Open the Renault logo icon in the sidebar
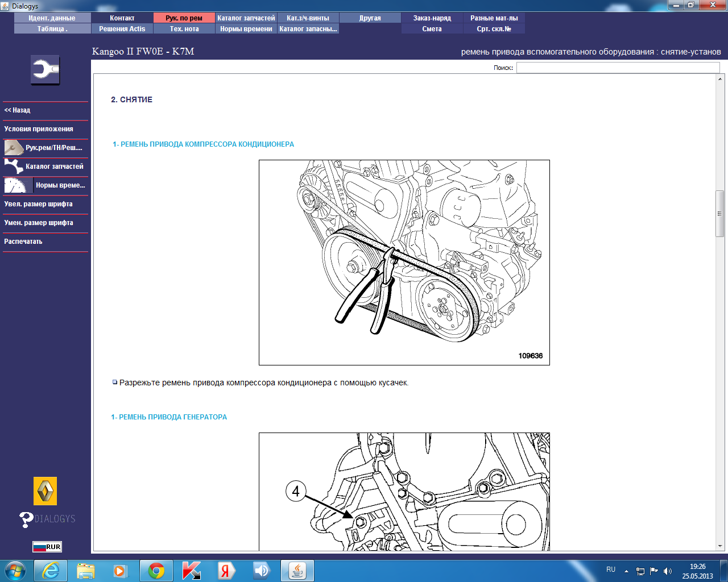This screenshot has width=728, height=582. [x=45, y=491]
